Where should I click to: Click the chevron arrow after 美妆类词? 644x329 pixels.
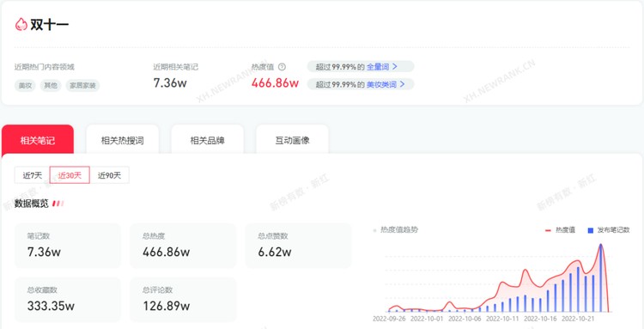[402, 84]
